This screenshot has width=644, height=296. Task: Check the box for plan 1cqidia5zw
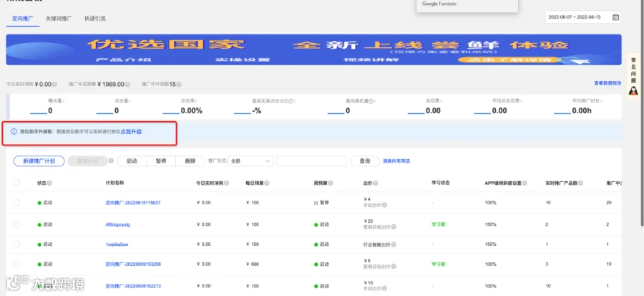(17, 244)
